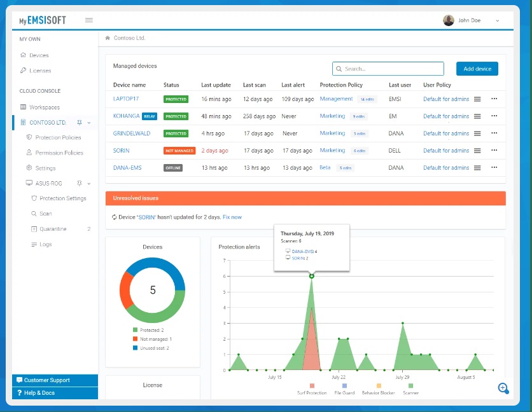Click the home icon in Contoso Ltd. breadcrumb

(108, 38)
